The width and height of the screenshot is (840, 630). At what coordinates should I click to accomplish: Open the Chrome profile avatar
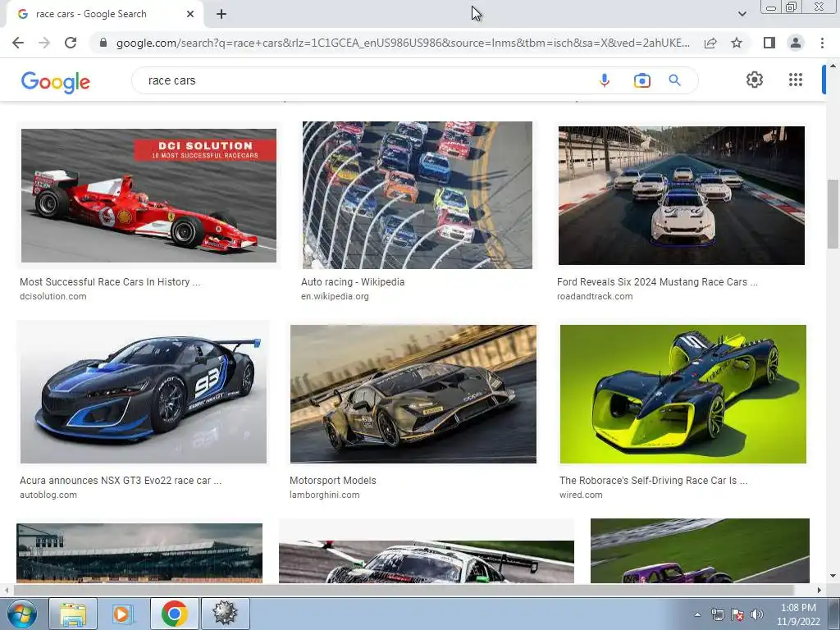(796, 43)
